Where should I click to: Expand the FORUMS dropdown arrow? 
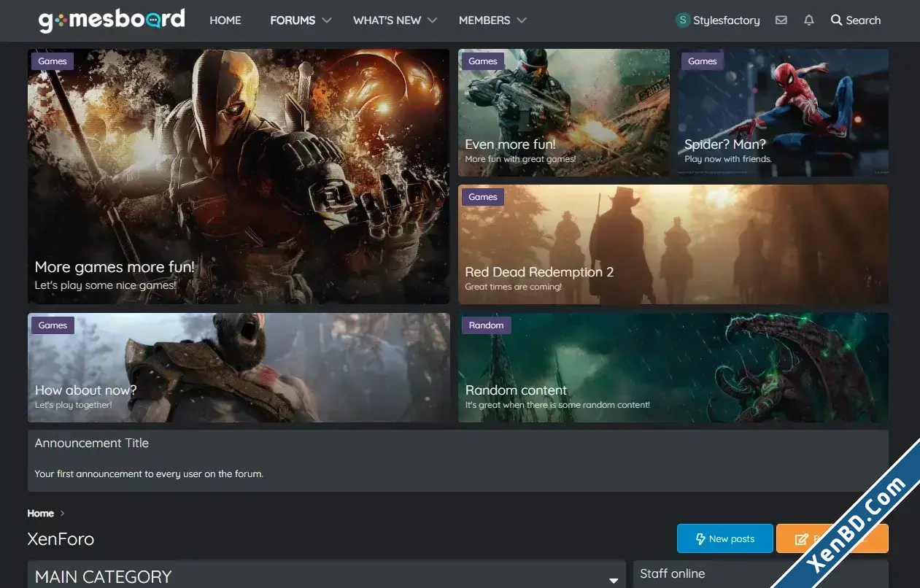pos(327,20)
